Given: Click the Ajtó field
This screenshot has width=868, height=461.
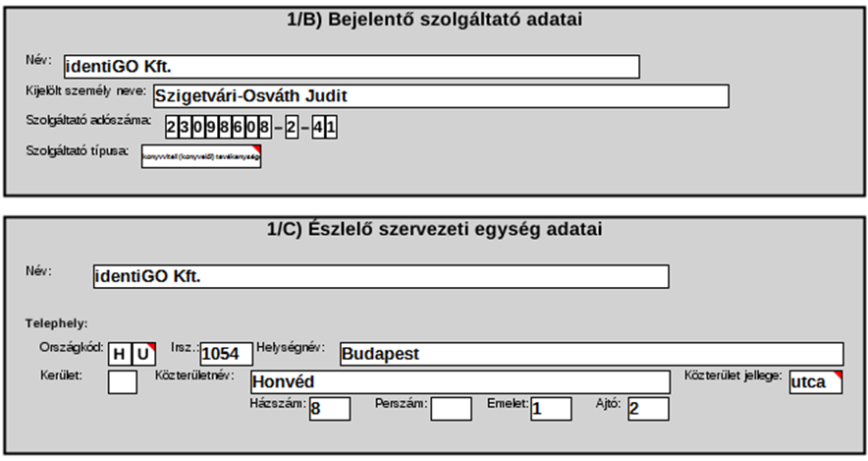Looking at the screenshot, I should pos(648,409).
